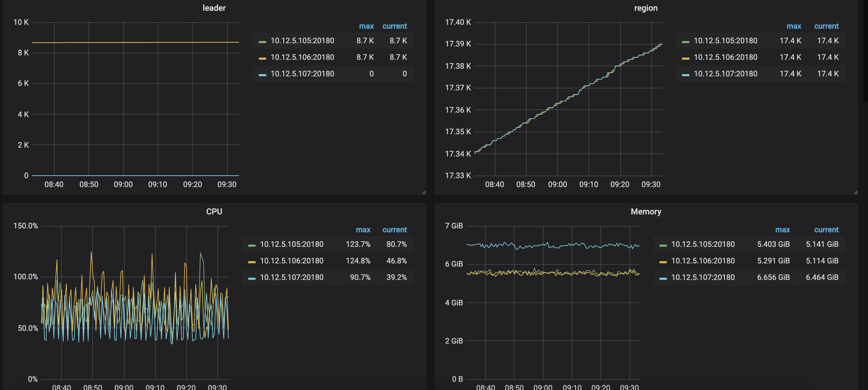Image resolution: width=868 pixels, height=390 pixels.
Task: Click green color swatch for 10.12.5.105 in leader legend
Action: click(263, 42)
